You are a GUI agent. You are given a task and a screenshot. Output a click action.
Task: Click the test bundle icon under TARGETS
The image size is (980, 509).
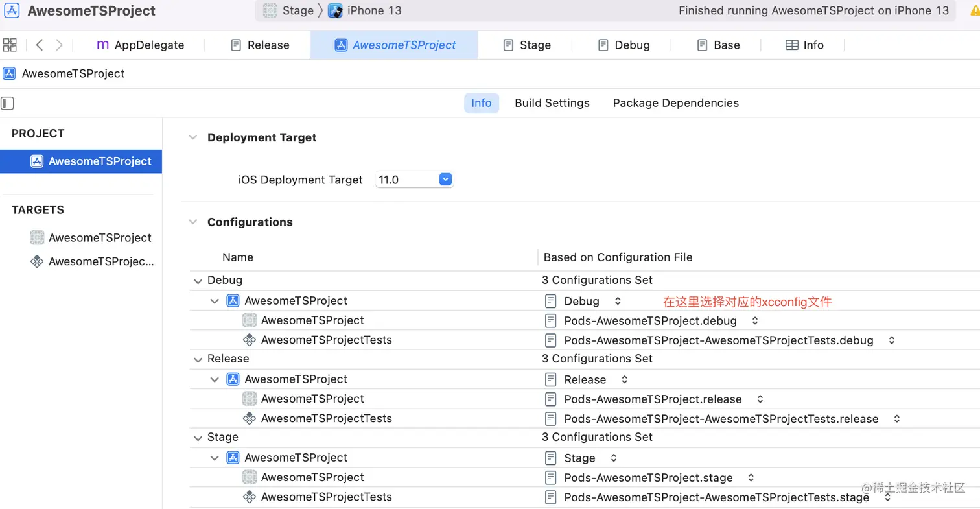pyautogui.click(x=37, y=261)
